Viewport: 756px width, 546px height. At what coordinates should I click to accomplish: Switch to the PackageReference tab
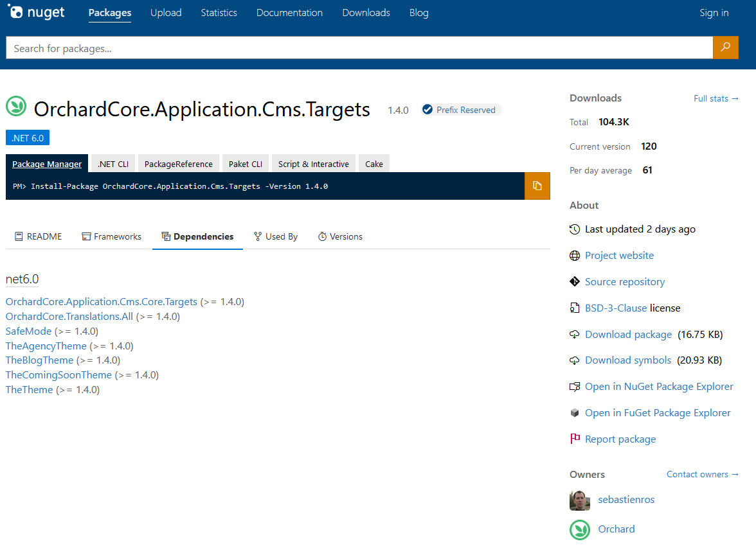pos(179,163)
